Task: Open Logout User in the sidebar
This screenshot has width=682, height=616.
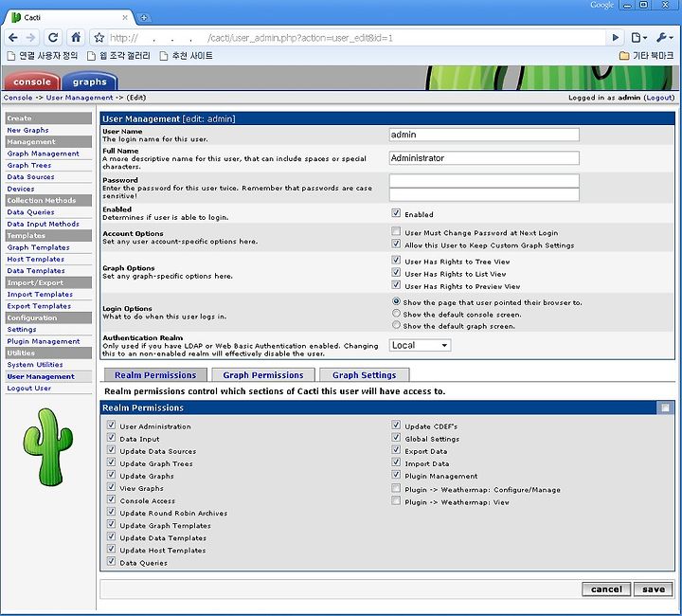Action: pos(28,388)
